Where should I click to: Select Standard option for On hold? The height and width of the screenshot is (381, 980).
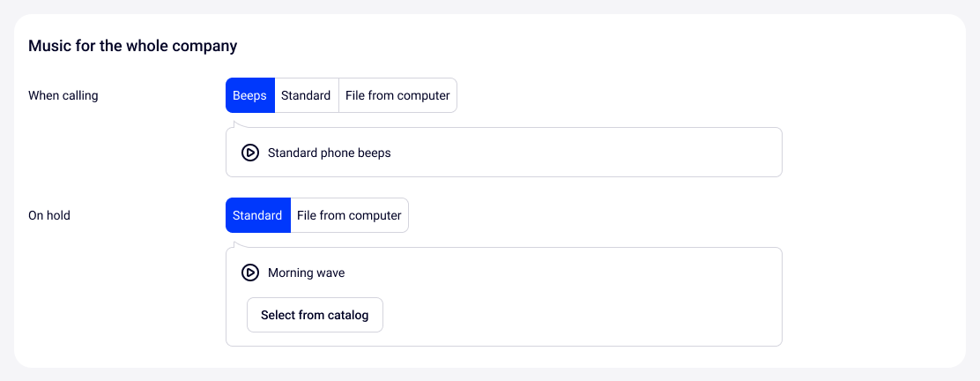[257, 215]
